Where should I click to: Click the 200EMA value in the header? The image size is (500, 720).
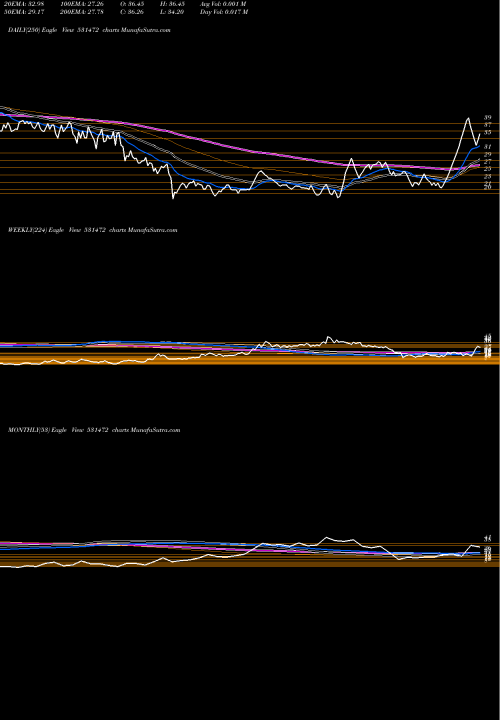point(82,12)
